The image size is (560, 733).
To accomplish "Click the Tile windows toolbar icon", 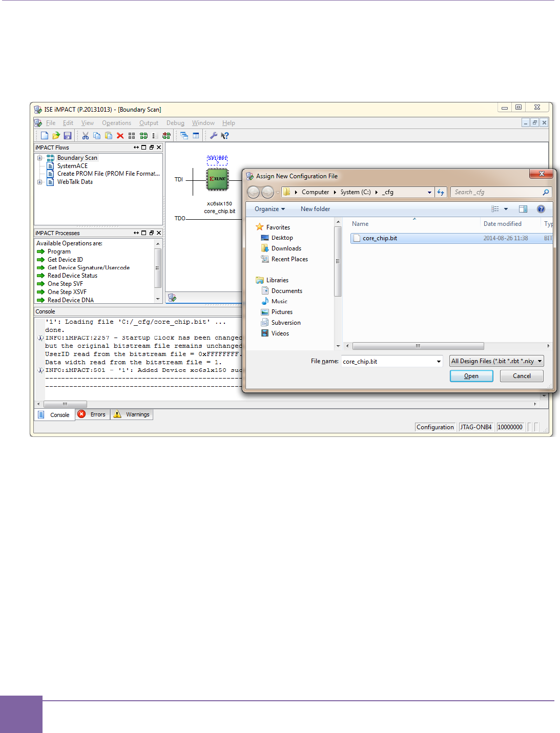I will pyautogui.click(x=196, y=136).
